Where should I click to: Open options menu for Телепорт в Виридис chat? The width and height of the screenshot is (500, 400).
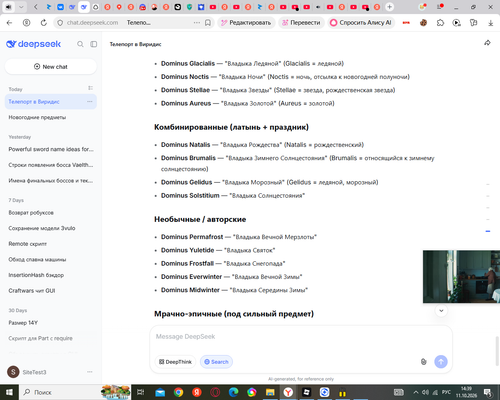tap(90, 102)
